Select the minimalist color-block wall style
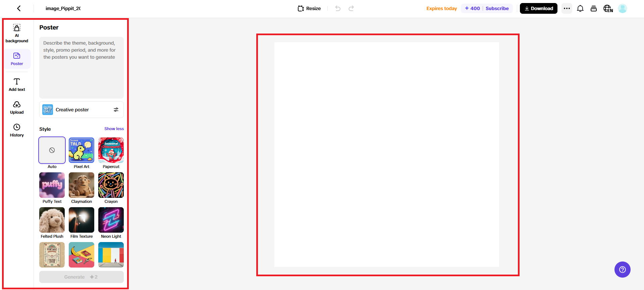This screenshot has height=290, width=644. (111, 255)
